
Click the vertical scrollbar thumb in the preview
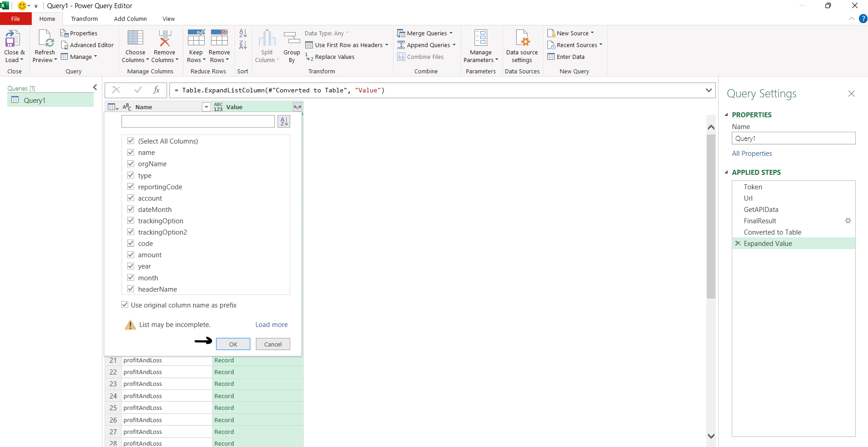tap(711, 216)
